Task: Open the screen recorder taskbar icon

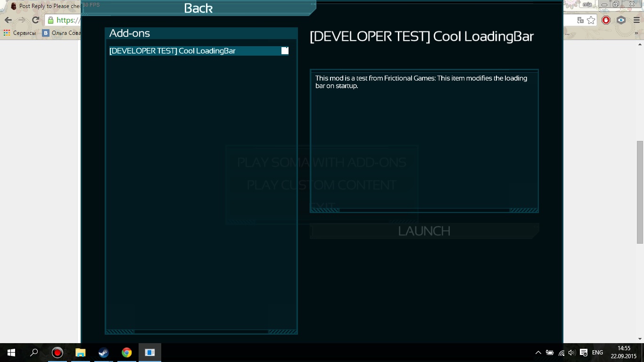Action: (x=58, y=353)
